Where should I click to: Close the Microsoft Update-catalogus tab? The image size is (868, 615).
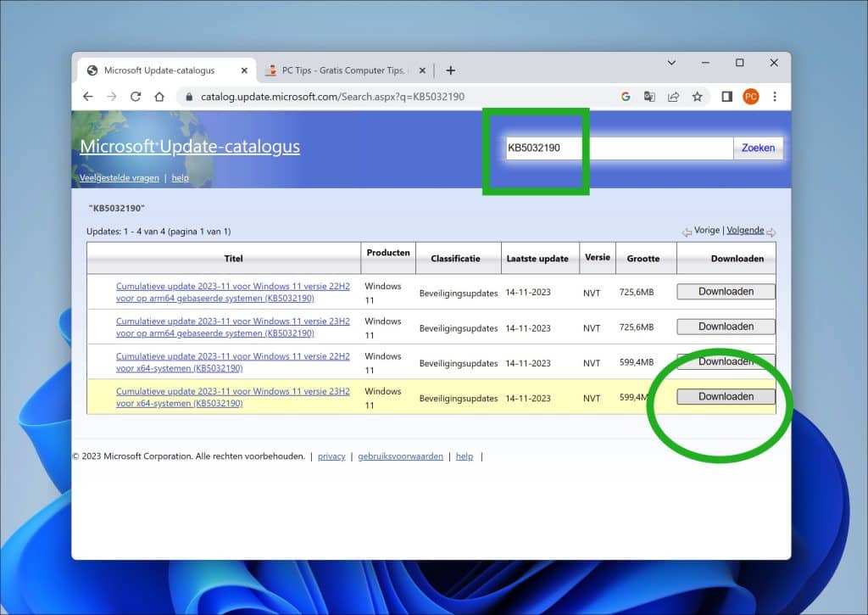click(x=244, y=70)
